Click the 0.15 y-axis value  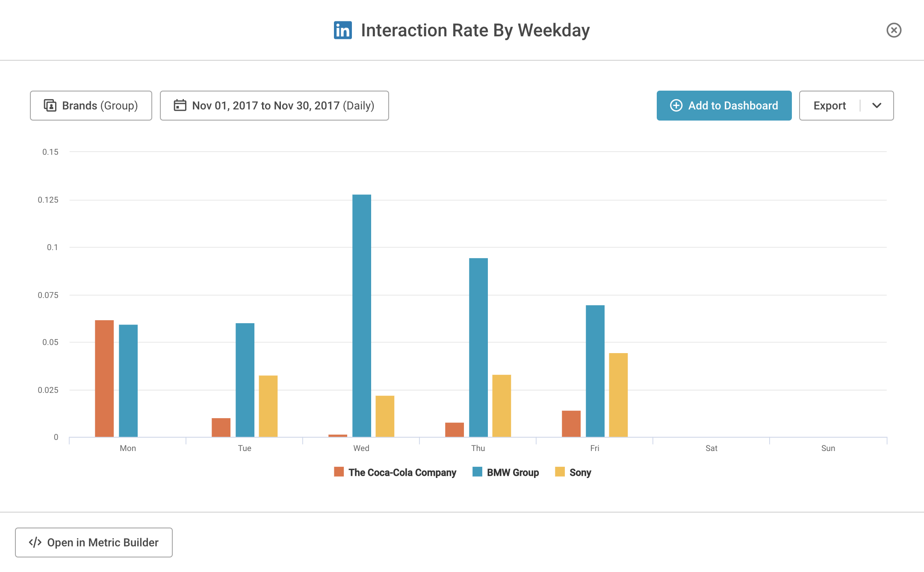(x=50, y=152)
